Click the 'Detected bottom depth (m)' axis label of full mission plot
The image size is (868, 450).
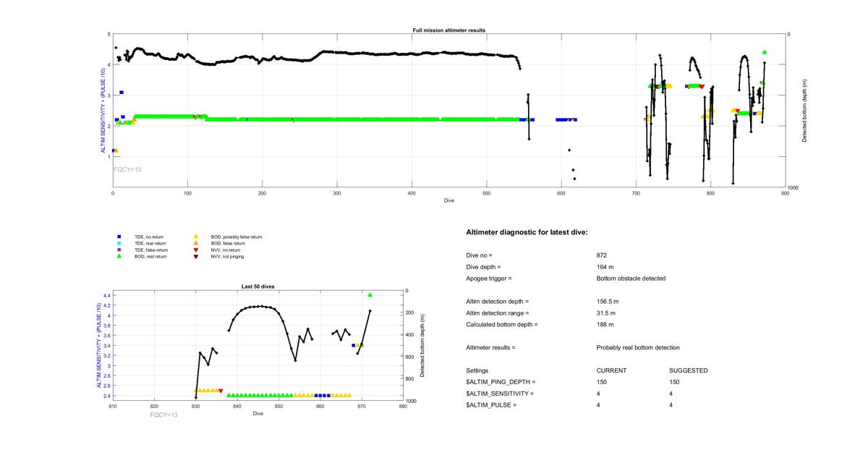pyautogui.click(x=804, y=110)
